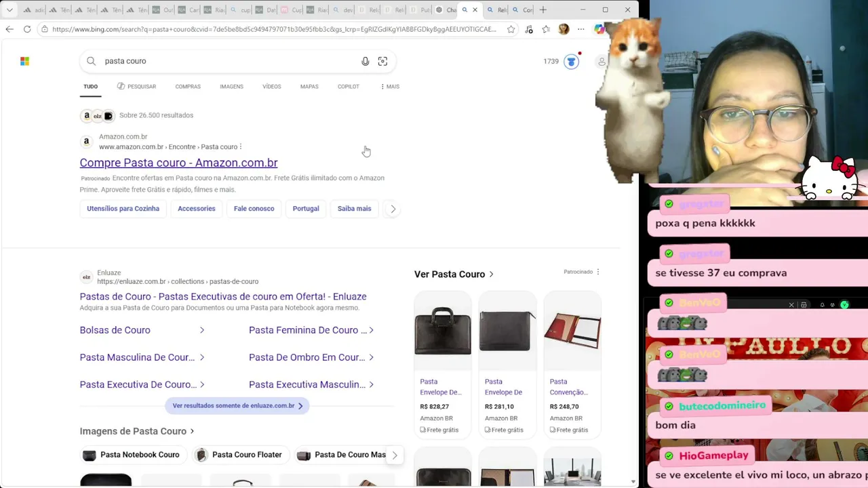Screen dimensions: 868x488
Task: Open 'Pasta De Ombro Em Cour...' sitelink
Action: coord(307,357)
